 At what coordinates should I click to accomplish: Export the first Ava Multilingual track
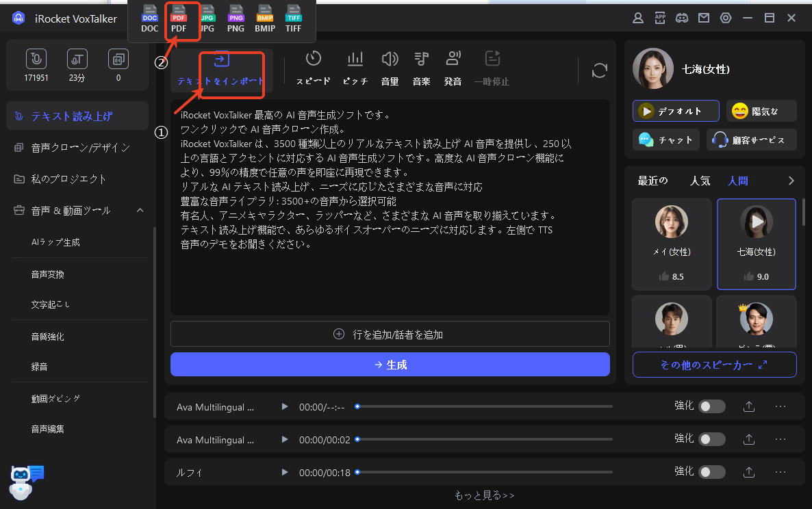(749, 406)
